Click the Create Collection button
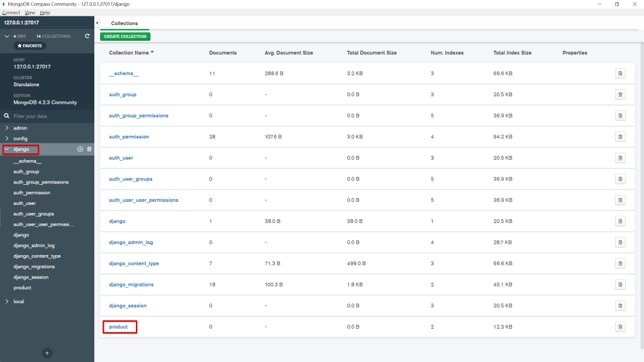The image size is (644, 362). pos(125,36)
